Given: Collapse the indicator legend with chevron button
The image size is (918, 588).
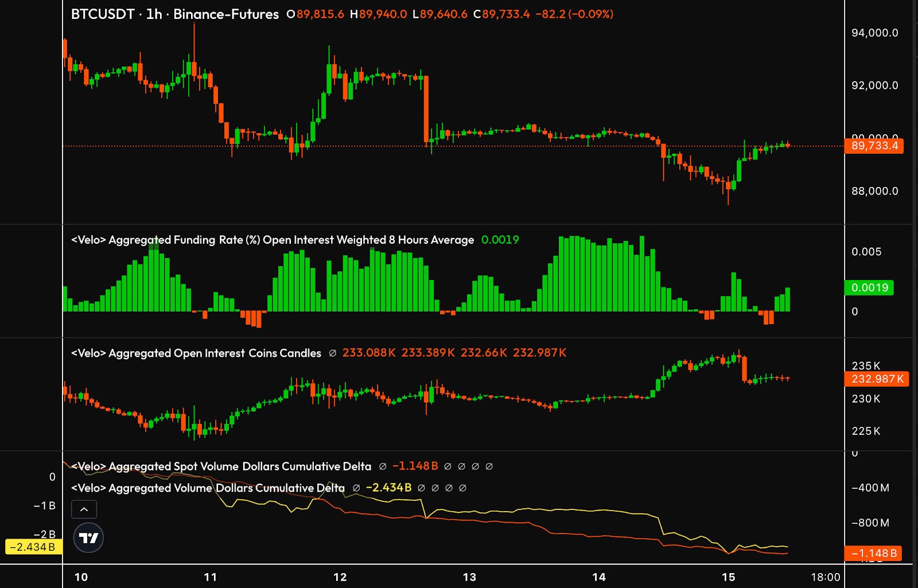Looking at the screenshot, I should pos(84,509).
